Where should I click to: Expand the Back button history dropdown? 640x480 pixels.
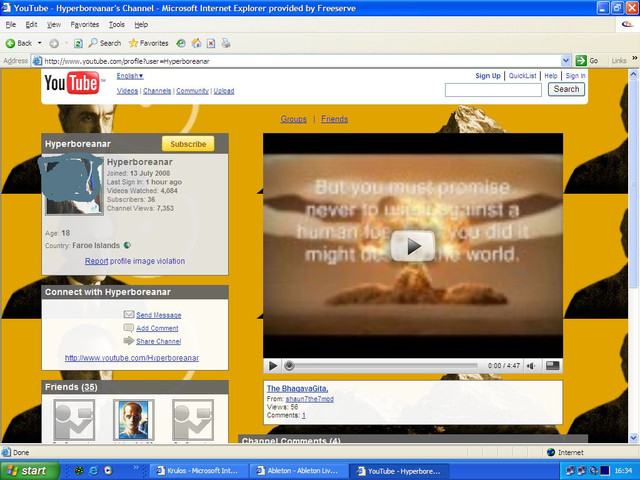40,43
